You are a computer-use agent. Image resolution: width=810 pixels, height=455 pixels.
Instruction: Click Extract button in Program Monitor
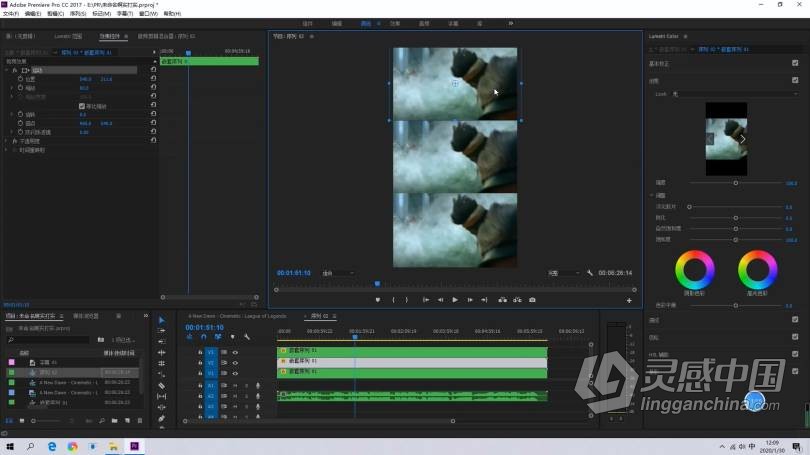[x=517, y=300]
